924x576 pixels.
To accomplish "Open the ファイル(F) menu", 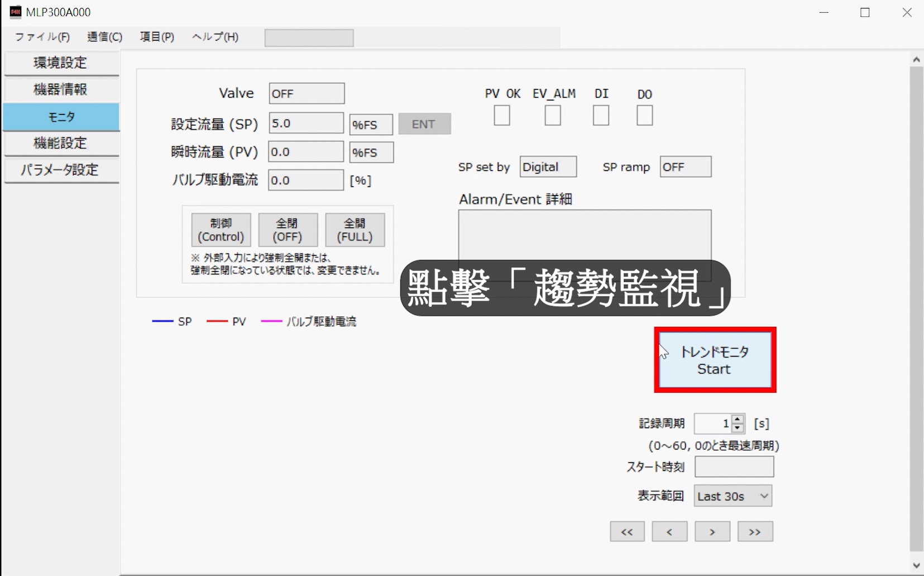I will (x=42, y=37).
